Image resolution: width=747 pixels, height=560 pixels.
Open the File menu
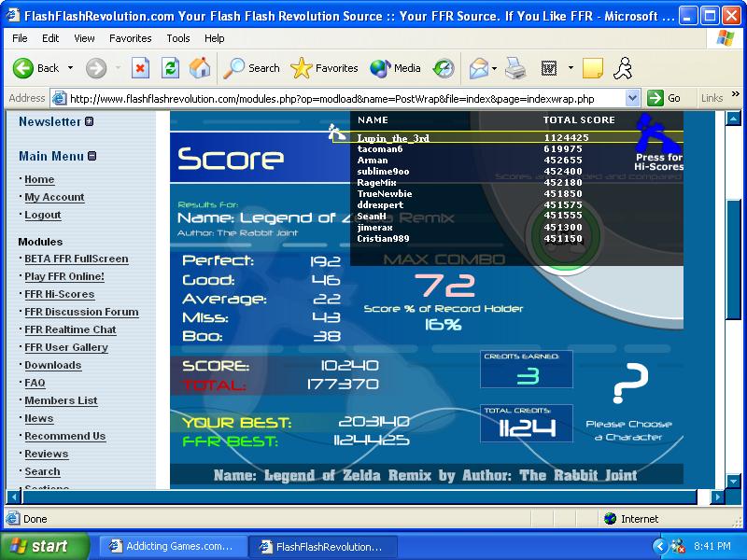click(20, 38)
